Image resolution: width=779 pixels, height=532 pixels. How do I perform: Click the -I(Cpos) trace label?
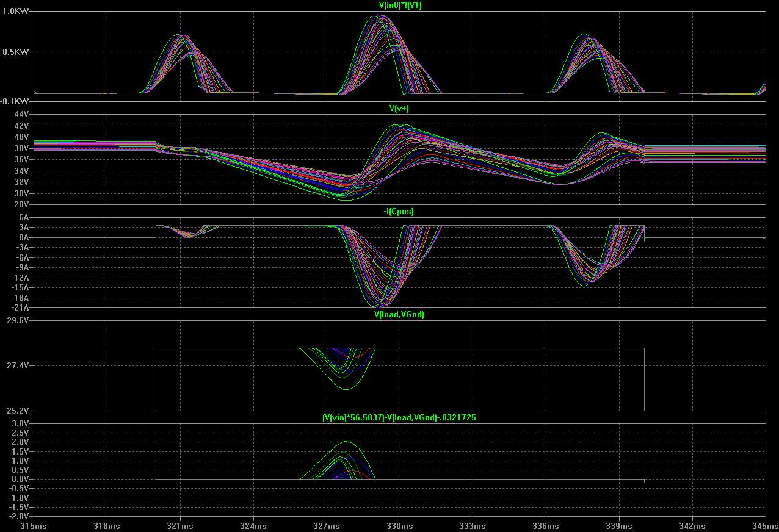click(x=399, y=212)
